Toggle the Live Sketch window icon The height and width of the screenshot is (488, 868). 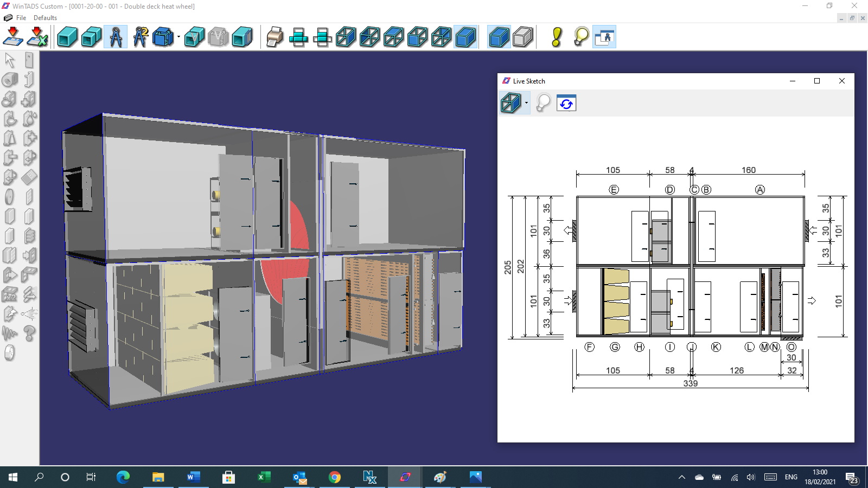pyautogui.click(x=604, y=37)
